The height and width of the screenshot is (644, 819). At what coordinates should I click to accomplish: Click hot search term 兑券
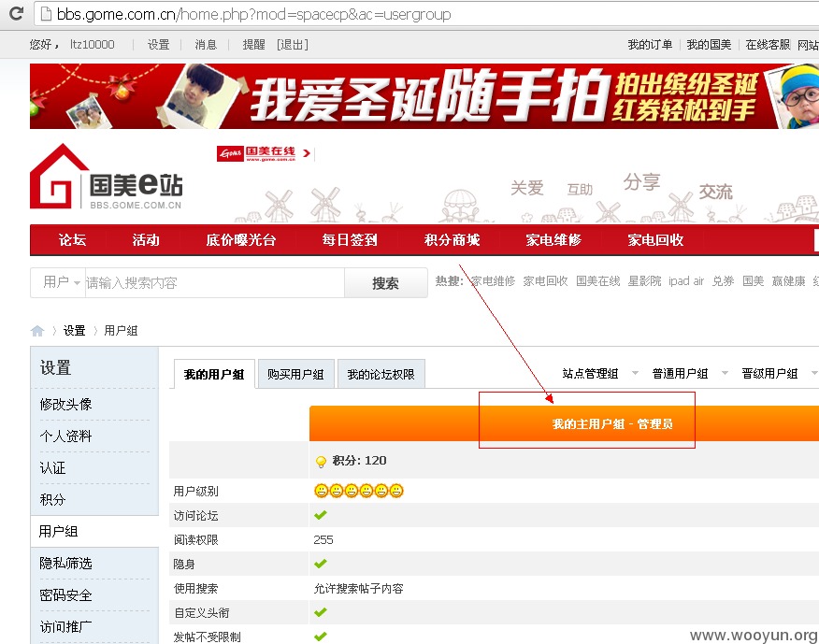point(724,281)
